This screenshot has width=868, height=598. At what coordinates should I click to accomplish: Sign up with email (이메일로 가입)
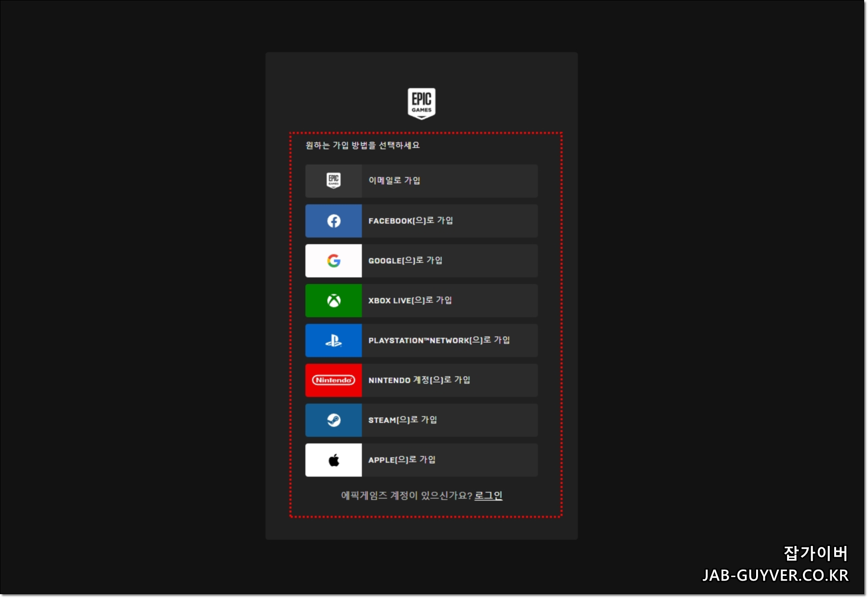click(x=421, y=181)
